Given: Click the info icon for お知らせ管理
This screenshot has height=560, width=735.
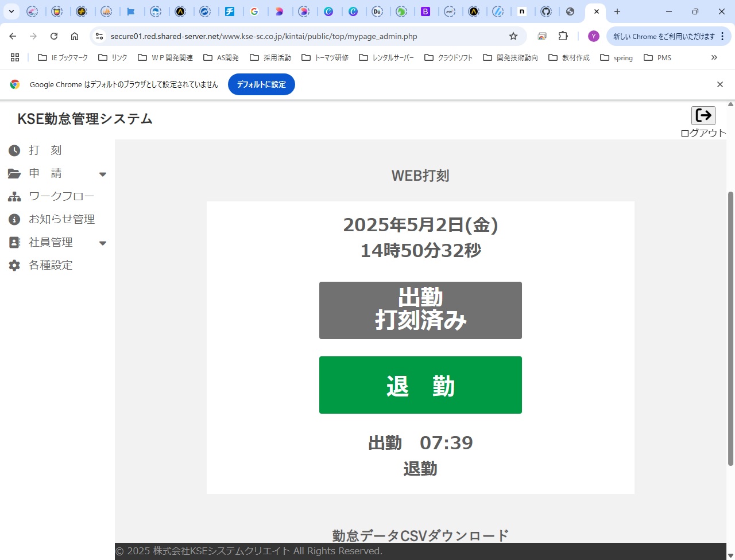Looking at the screenshot, I should 14,220.
